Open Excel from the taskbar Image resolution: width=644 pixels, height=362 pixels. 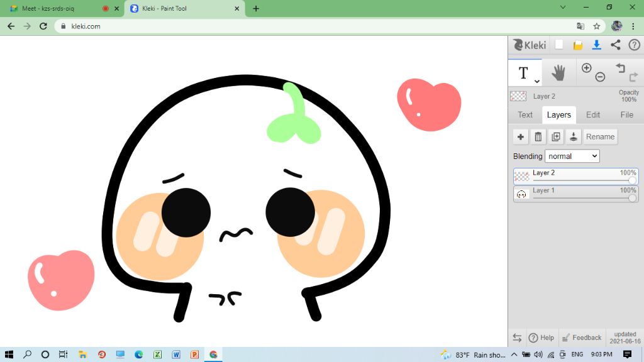[157, 354]
